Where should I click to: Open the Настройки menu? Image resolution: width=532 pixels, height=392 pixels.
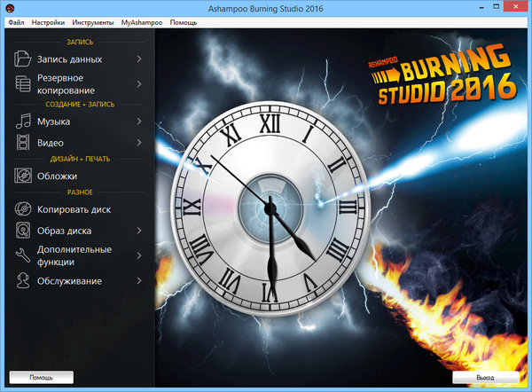point(48,20)
